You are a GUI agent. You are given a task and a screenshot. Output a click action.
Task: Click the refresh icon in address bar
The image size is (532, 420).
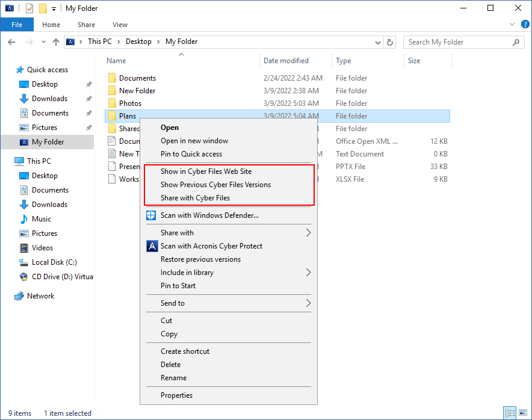click(x=390, y=42)
